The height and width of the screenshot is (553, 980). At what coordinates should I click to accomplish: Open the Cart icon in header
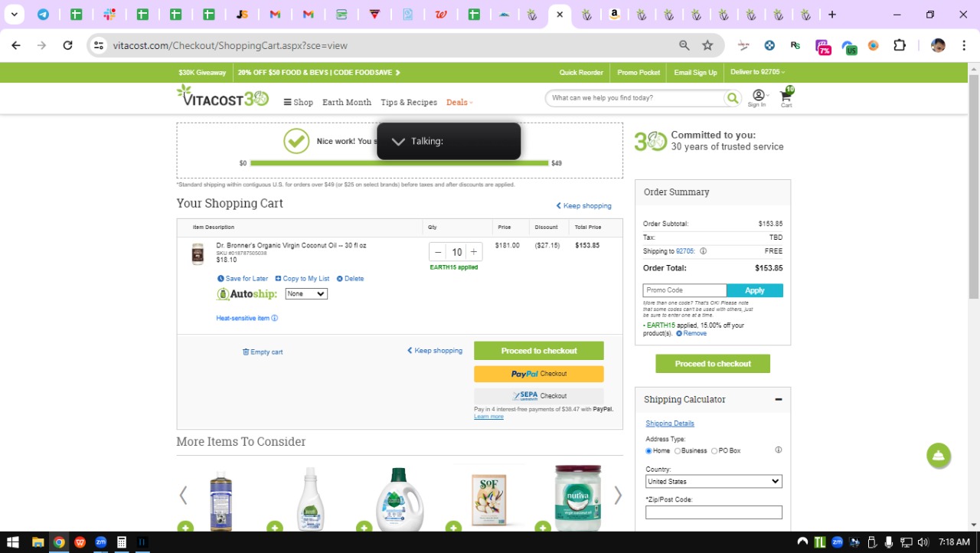[786, 97]
